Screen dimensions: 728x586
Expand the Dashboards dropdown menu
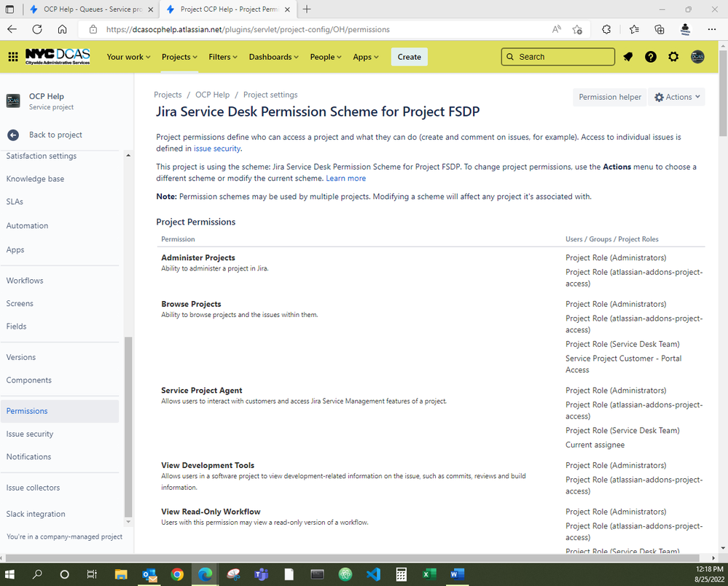pyautogui.click(x=273, y=57)
